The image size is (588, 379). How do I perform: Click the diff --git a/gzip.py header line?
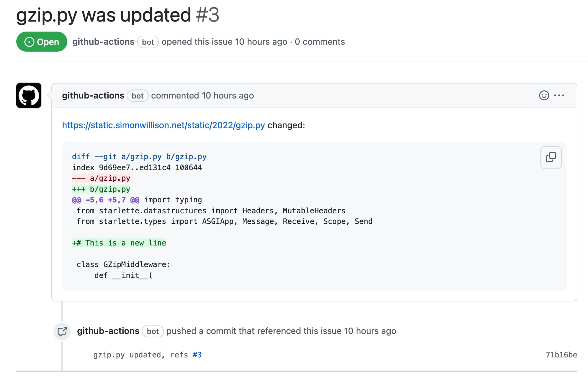tap(139, 156)
